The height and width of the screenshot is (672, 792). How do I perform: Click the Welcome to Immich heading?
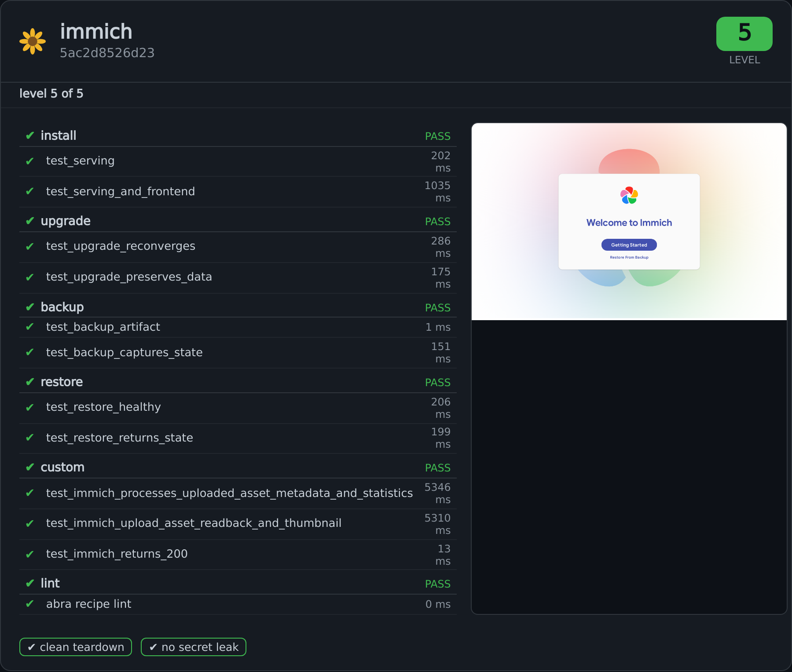[629, 223]
